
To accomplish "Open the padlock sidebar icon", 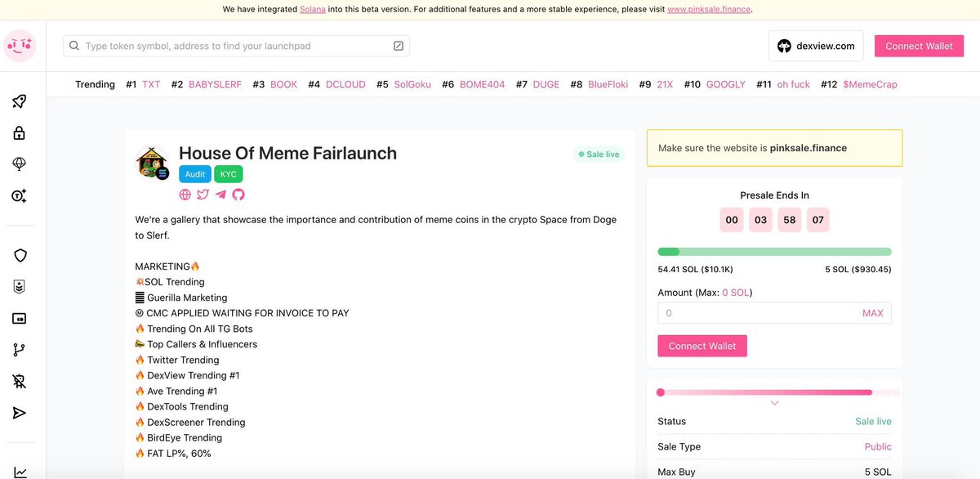I will pyautogui.click(x=20, y=133).
